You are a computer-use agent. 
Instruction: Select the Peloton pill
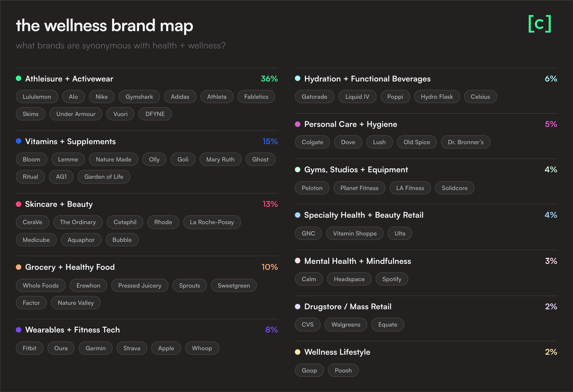pos(312,188)
